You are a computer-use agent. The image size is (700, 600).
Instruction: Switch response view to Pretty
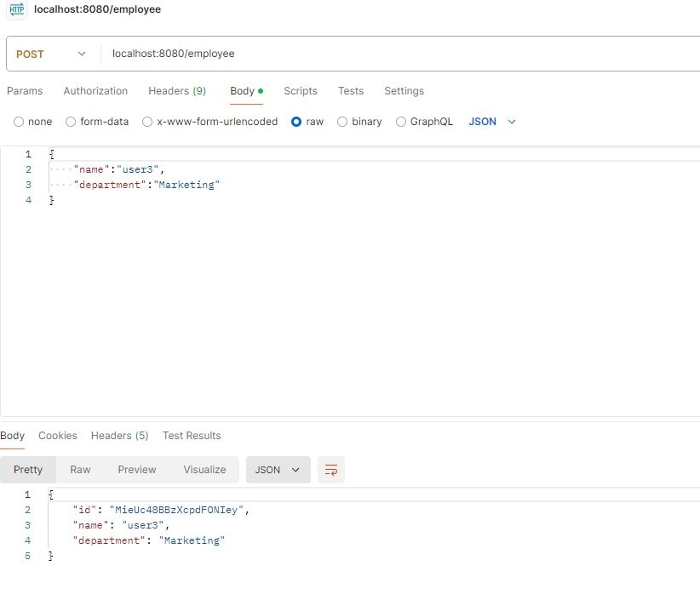(x=28, y=469)
